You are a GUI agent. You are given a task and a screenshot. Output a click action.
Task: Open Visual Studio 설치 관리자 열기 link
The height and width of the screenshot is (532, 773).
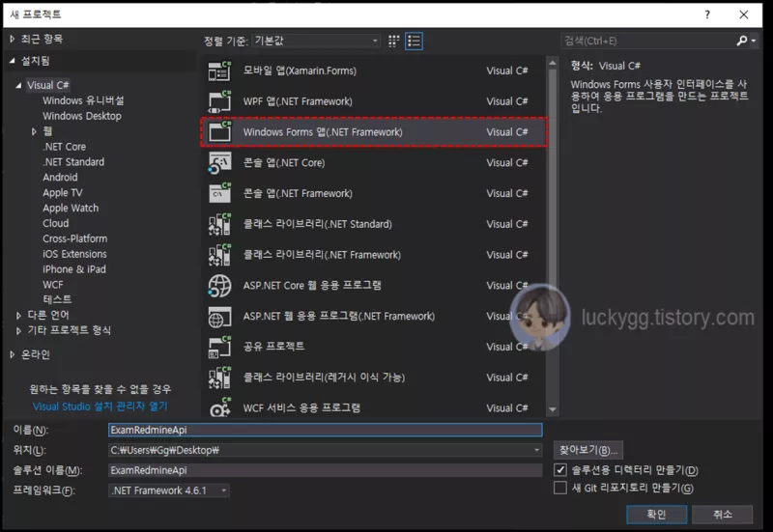(100, 406)
